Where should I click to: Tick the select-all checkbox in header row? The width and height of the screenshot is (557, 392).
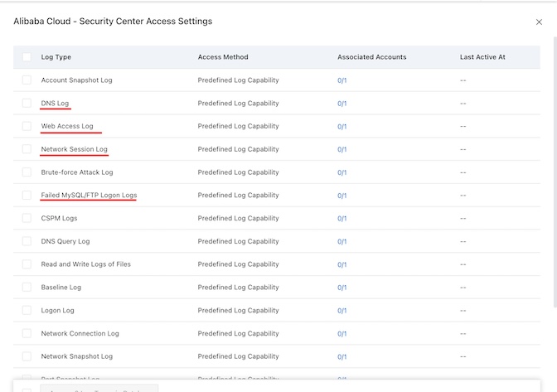tap(27, 57)
